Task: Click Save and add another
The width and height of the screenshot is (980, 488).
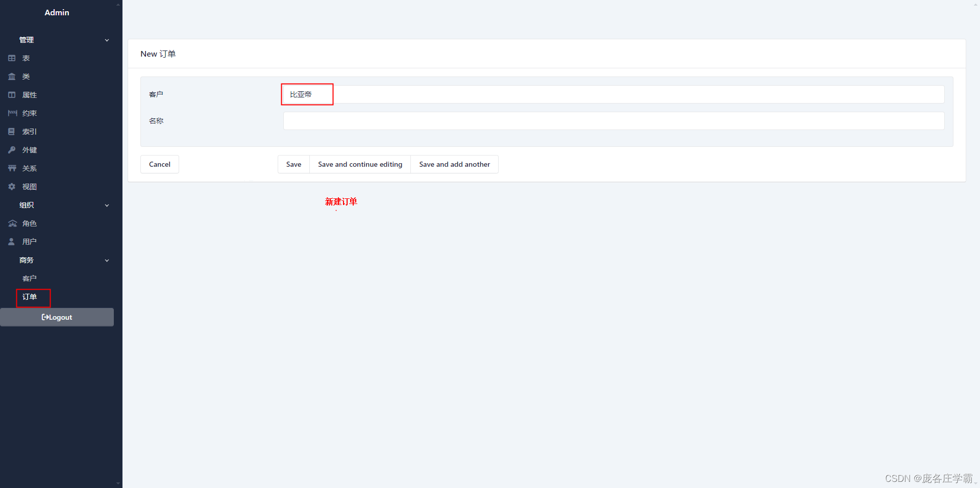Action: (x=454, y=164)
